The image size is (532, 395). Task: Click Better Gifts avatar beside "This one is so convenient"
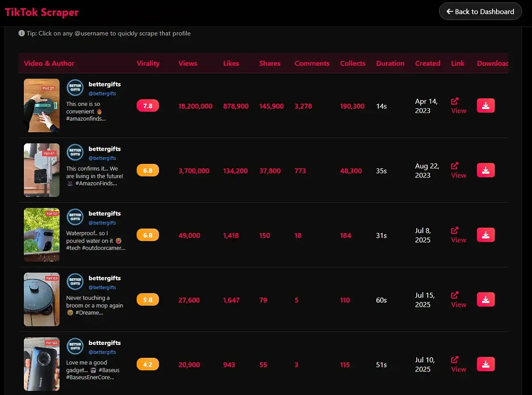click(75, 88)
